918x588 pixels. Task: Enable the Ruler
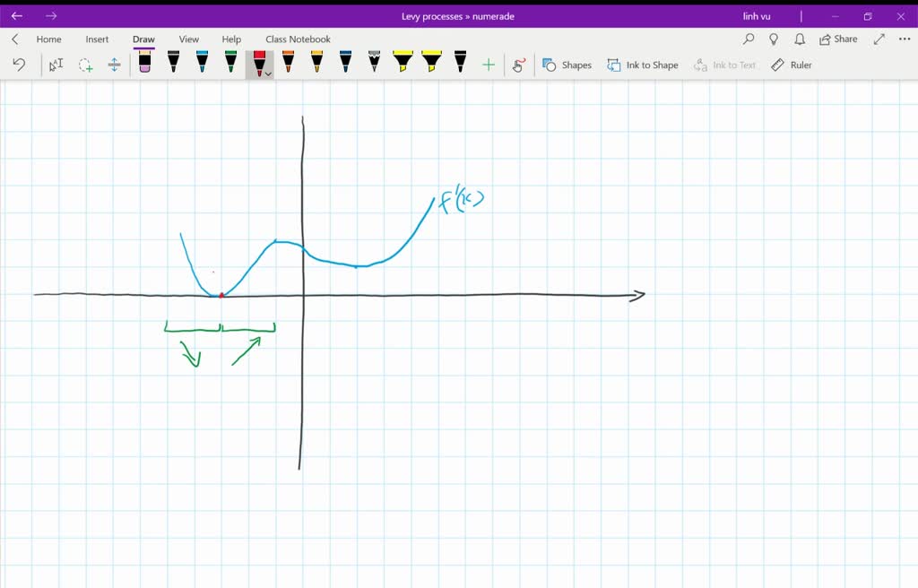[792, 65]
